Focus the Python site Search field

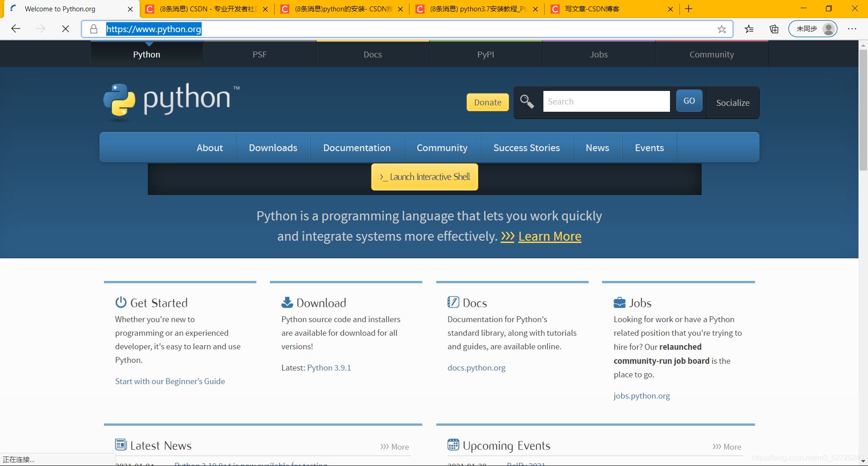coord(607,101)
